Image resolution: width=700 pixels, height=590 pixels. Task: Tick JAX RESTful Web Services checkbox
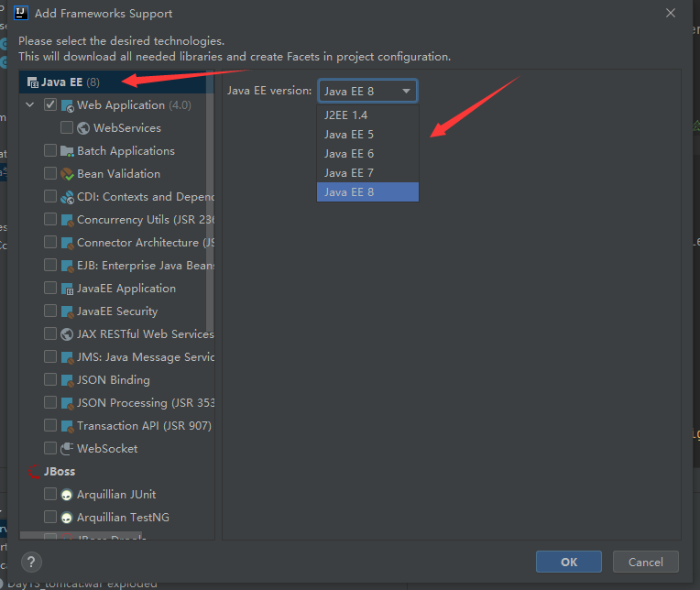50,333
